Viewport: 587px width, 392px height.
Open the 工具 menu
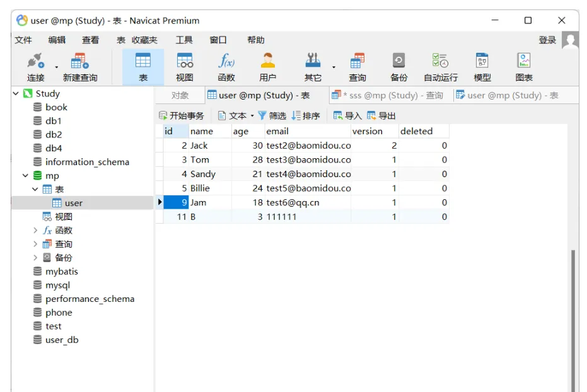(x=184, y=40)
